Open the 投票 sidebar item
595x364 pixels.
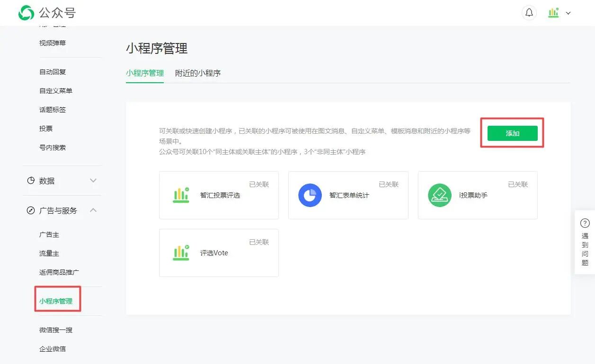46,129
